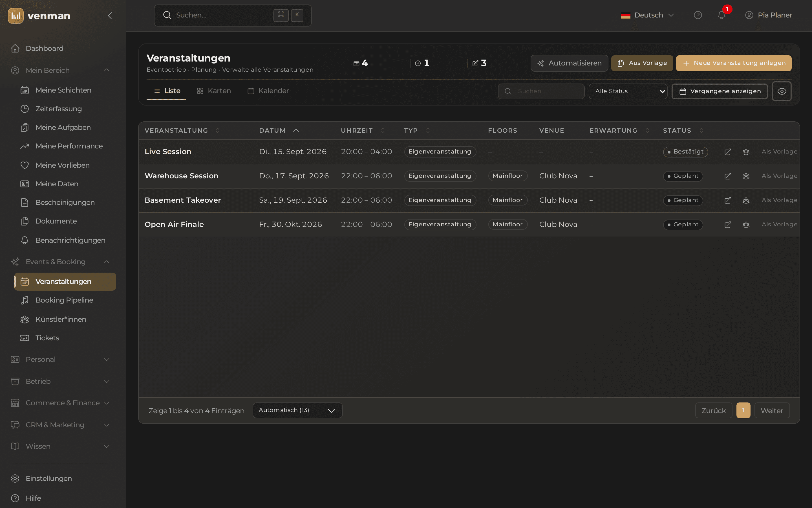Image resolution: width=812 pixels, height=508 pixels.
Task: Click the global Suchen search field
Action: coord(233,16)
